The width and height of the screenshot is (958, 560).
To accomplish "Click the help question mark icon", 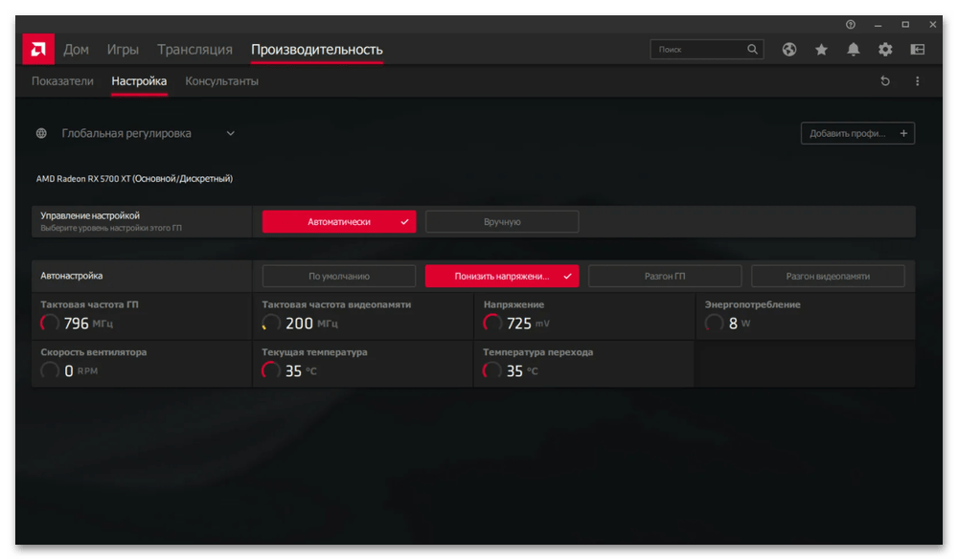I will [x=850, y=24].
